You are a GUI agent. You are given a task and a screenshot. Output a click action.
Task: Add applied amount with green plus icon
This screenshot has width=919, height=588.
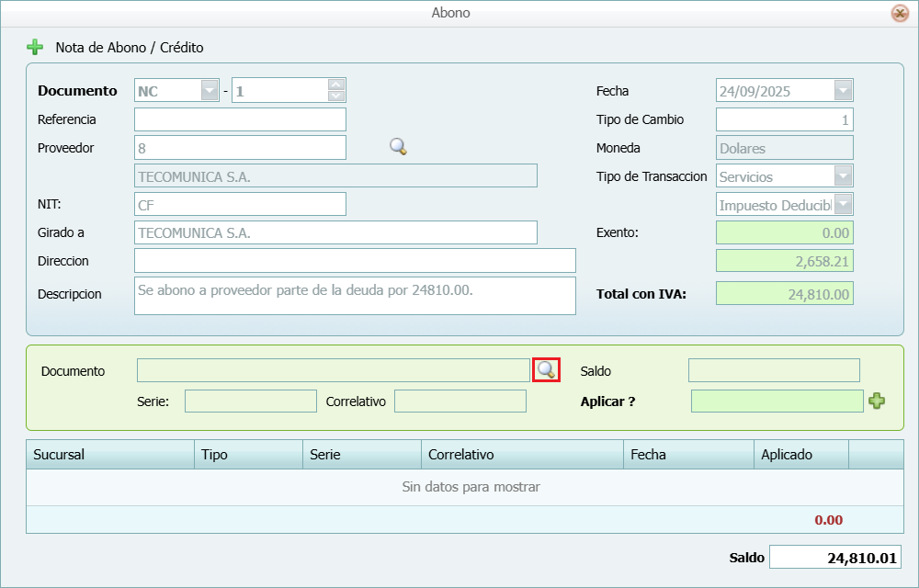(877, 401)
